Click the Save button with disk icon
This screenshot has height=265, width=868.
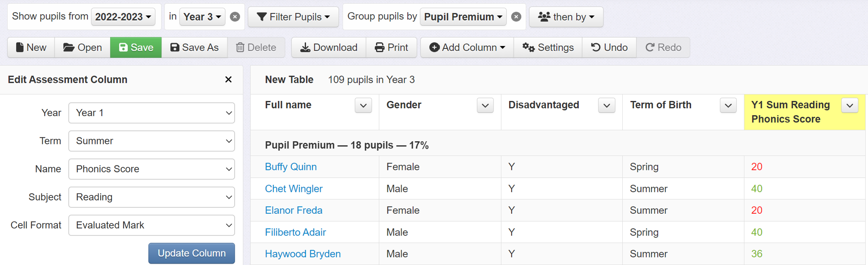click(x=136, y=48)
